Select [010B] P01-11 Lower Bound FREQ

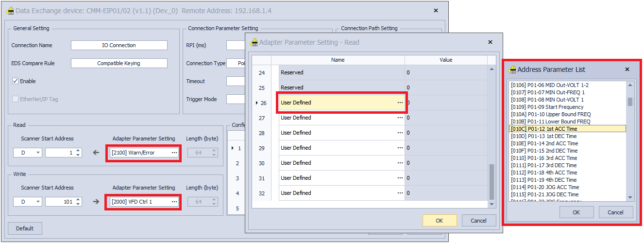567,121
